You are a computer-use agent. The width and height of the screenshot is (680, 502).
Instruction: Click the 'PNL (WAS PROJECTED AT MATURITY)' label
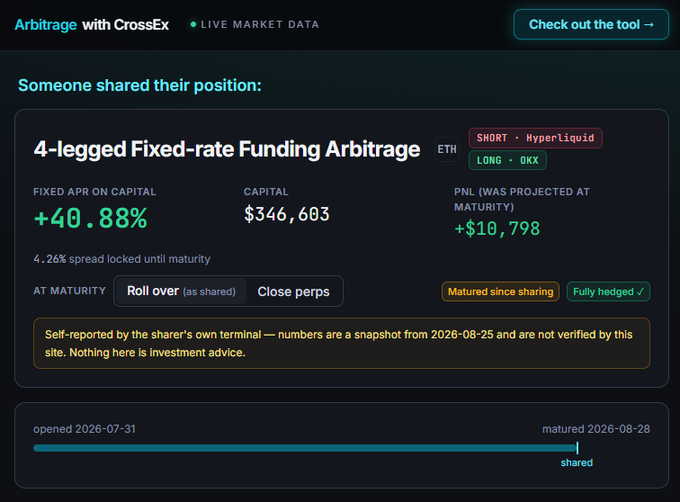[522, 199]
